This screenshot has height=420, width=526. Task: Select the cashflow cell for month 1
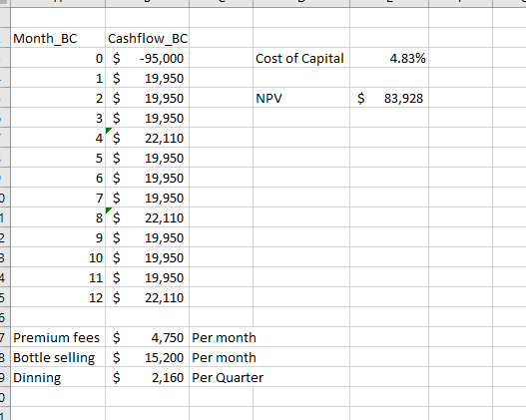point(148,78)
